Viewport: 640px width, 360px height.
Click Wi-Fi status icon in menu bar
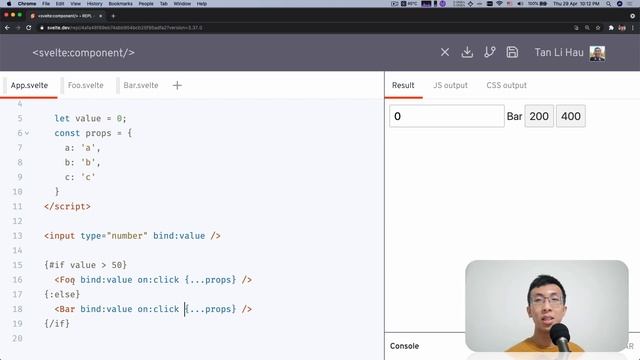pyautogui.click(x=499, y=4)
